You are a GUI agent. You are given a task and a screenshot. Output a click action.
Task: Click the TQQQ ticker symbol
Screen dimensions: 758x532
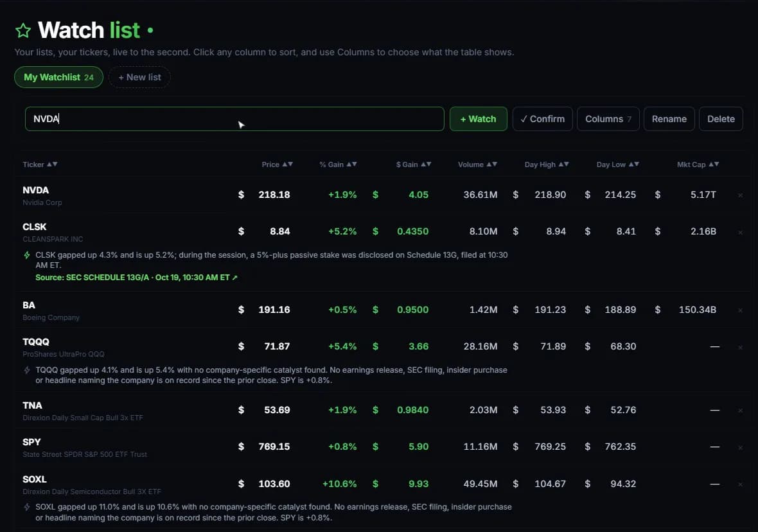(x=36, y=342)
